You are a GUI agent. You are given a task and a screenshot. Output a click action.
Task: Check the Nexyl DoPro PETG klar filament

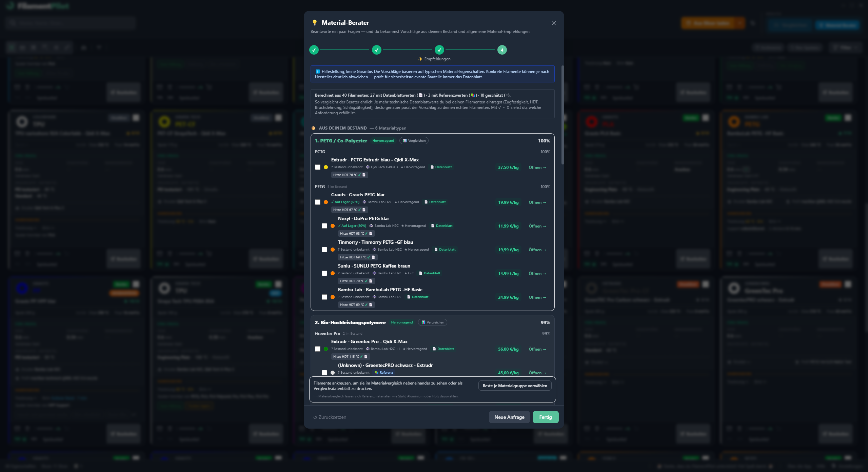324,226
